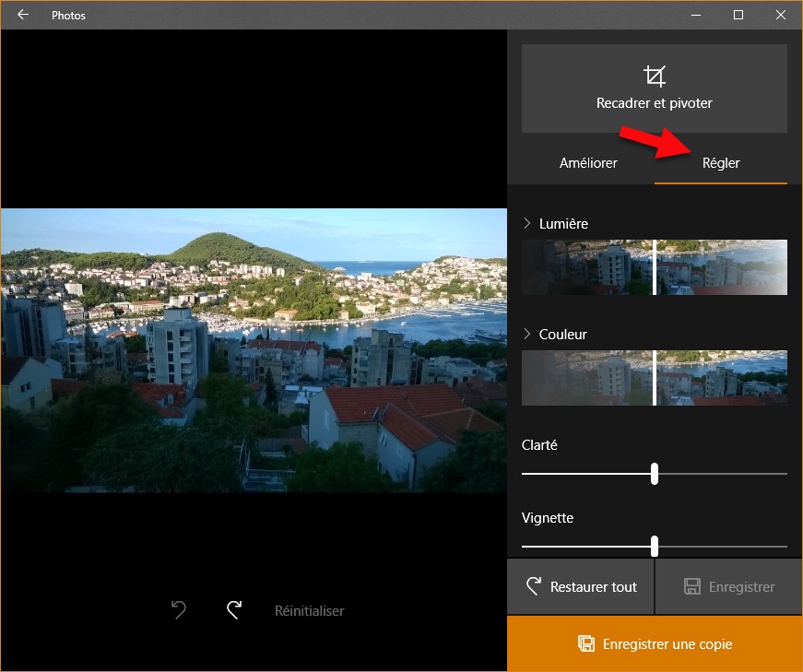Expand the Couleur section chevron

[527, 334]
